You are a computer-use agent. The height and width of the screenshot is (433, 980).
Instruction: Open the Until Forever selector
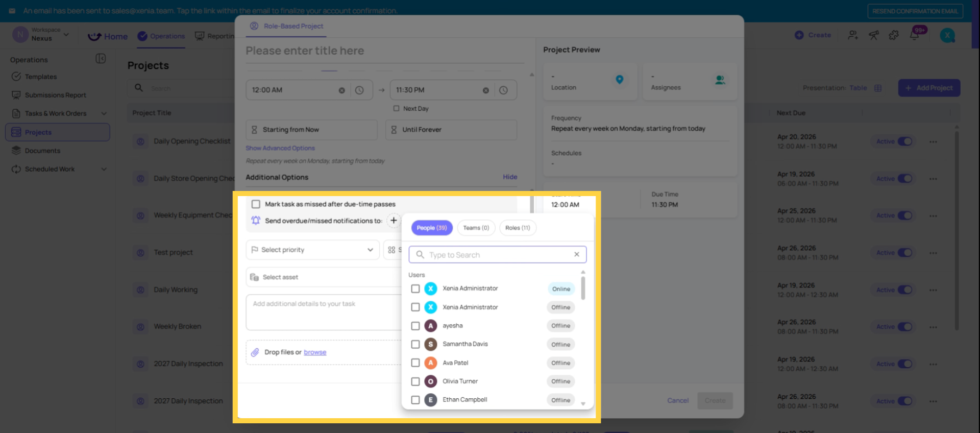[451, 130]
